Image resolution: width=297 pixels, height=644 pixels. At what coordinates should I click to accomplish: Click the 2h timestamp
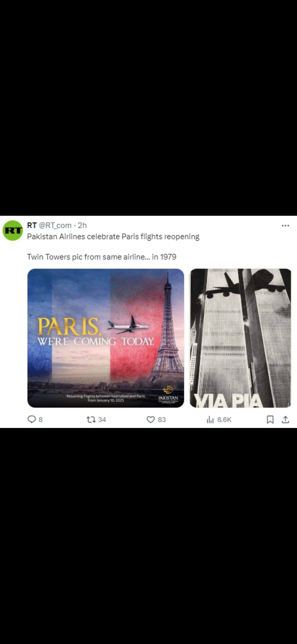coord(82,225)
